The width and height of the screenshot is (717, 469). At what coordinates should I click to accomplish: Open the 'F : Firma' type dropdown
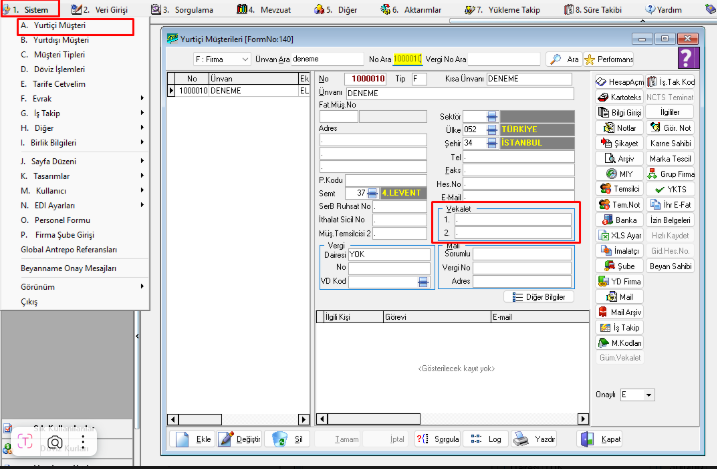coord(222,59)
